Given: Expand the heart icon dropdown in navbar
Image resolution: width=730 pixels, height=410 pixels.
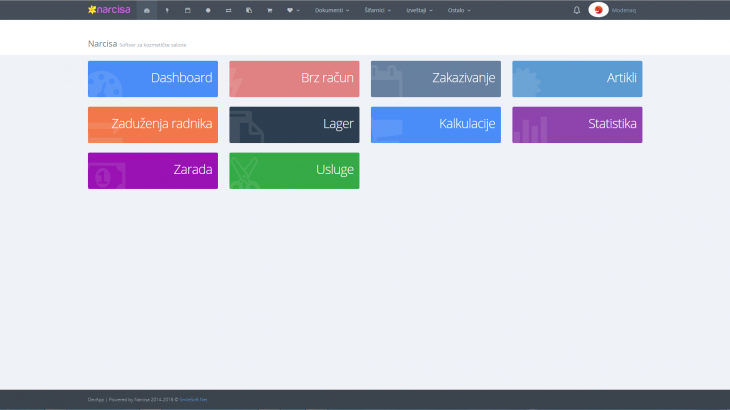Looking at the screenshot, I should click(293, 10).
